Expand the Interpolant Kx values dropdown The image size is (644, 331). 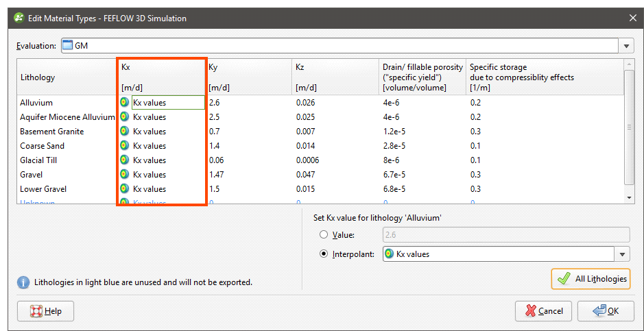tap(622, 254)
